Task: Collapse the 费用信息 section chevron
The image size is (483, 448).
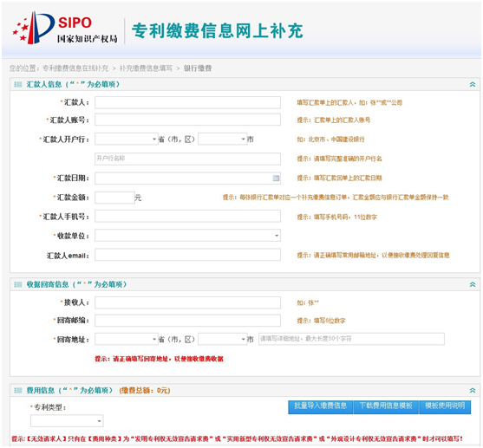Action: [x=473, y=391]
